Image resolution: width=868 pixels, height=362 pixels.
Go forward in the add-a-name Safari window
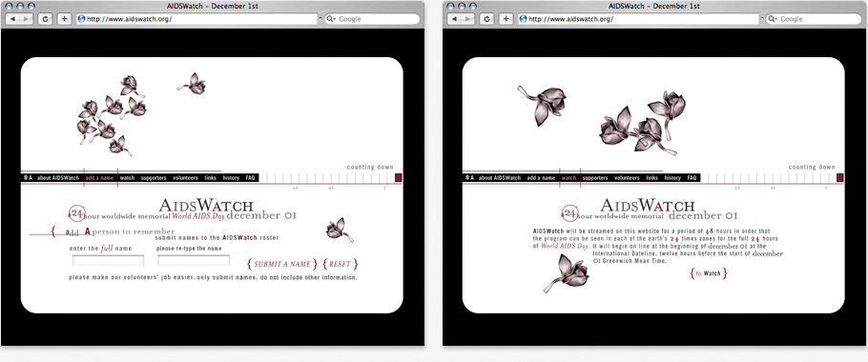[x=27, y=19]
